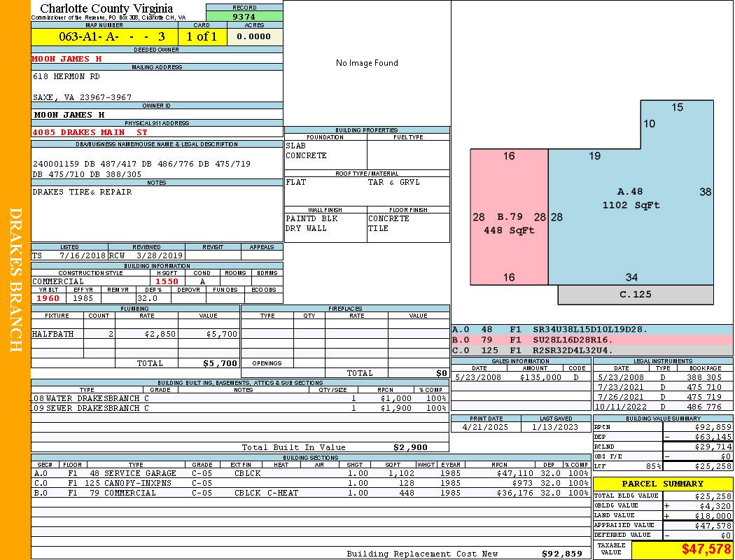The width and height of the screenshot is (735, 560).
Task: Click the 79 COMMERCIAL building section row
Action: (311, 493)
